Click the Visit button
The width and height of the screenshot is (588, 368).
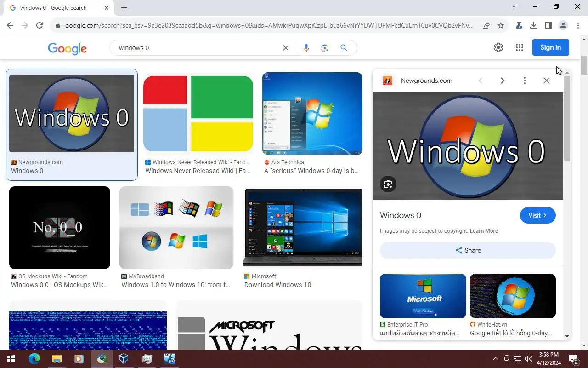pos(538,215)
